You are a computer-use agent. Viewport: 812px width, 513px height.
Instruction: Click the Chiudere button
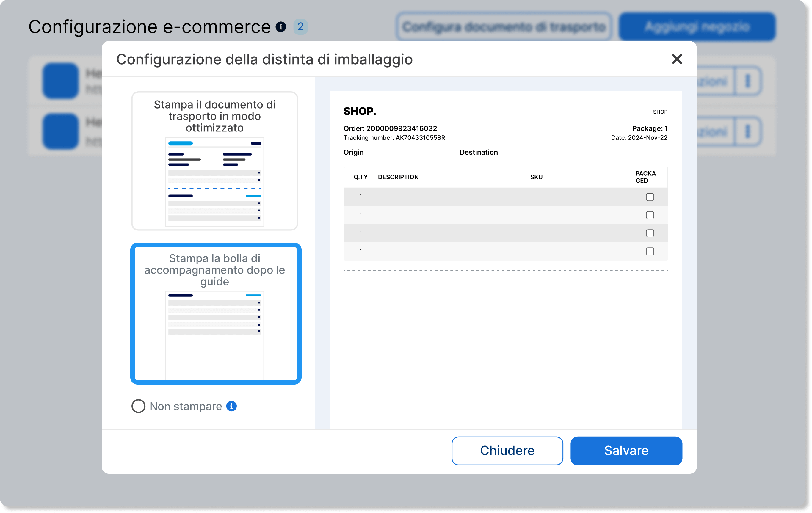pos(507,451)
